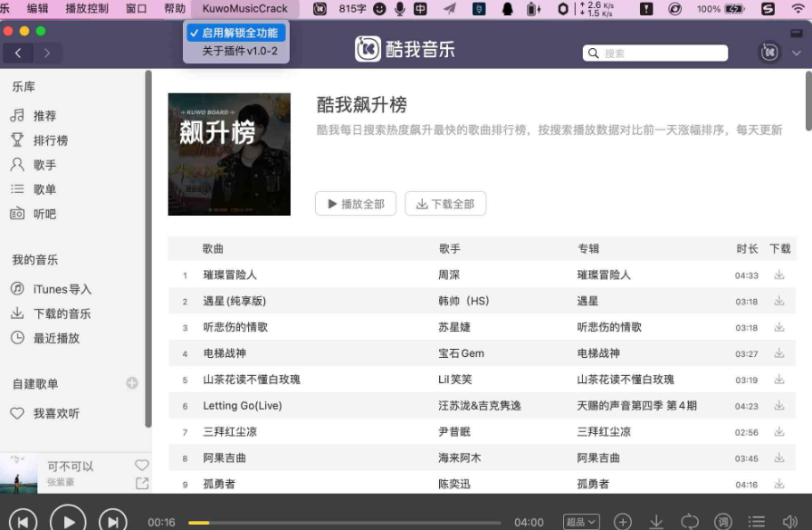Download song 孤勇者

click(779, 484)
